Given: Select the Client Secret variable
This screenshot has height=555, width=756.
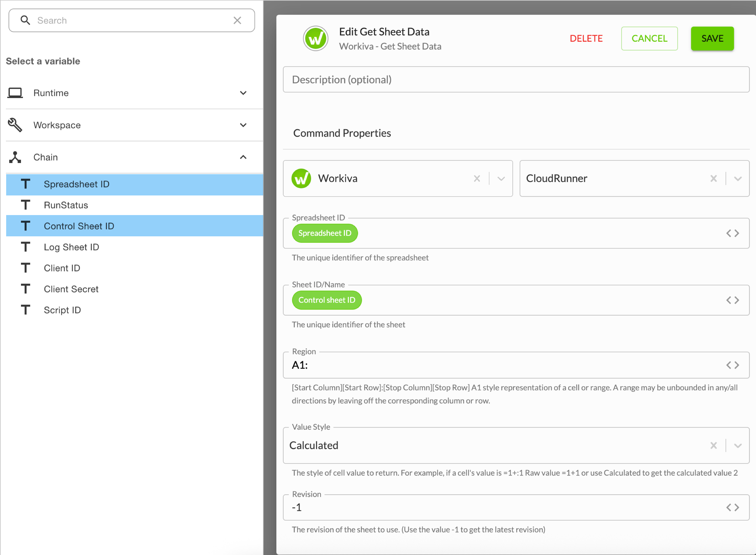Looking at the screenshot, I should [134, 289].
